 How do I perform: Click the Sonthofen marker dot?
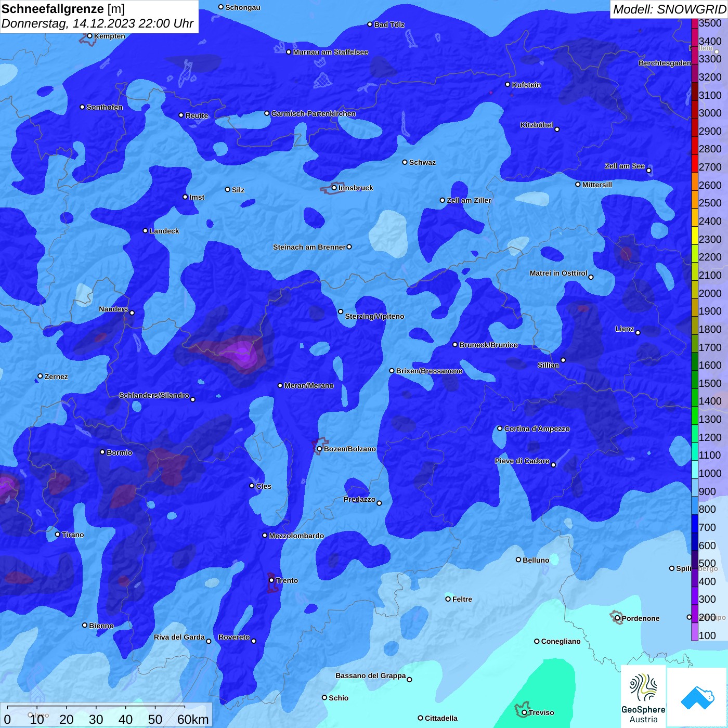(82, 107)
